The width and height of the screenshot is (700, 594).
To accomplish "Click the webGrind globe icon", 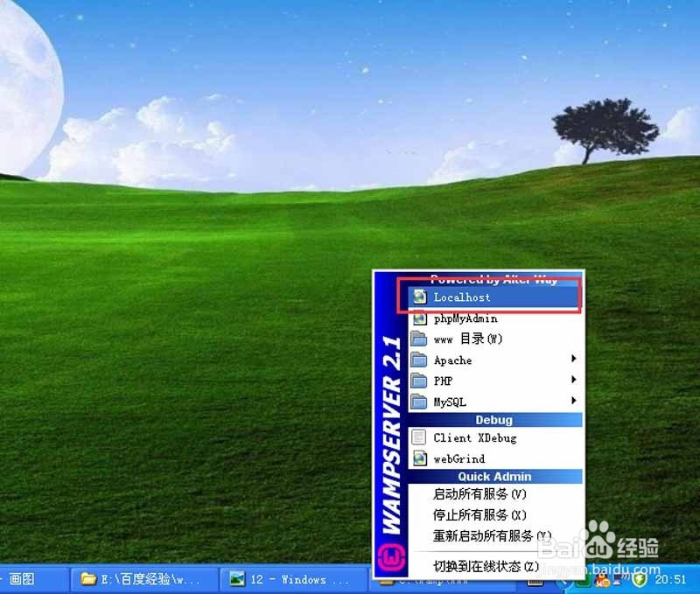I will (419, 458).
